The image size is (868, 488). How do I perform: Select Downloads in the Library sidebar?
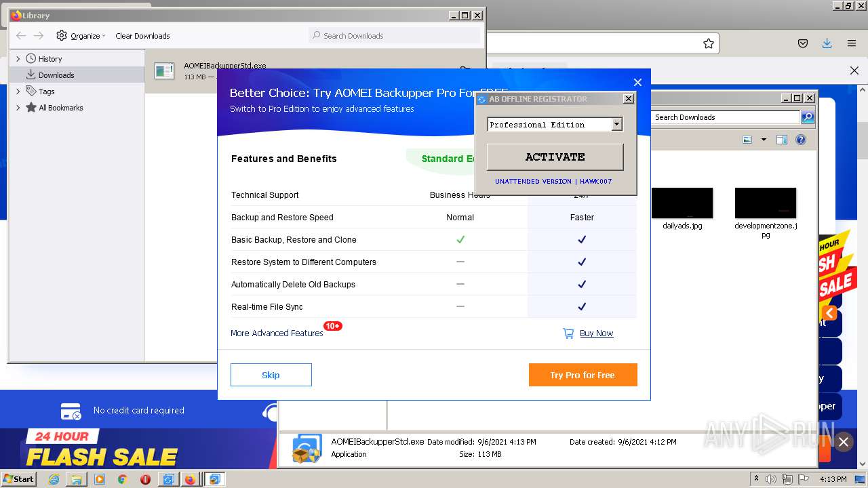[56, 75]
